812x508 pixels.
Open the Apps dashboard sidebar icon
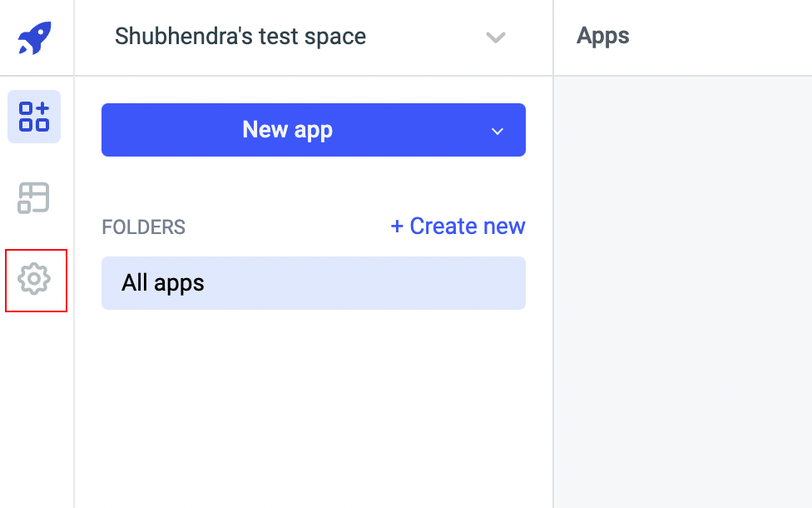[x=34, y=117]
